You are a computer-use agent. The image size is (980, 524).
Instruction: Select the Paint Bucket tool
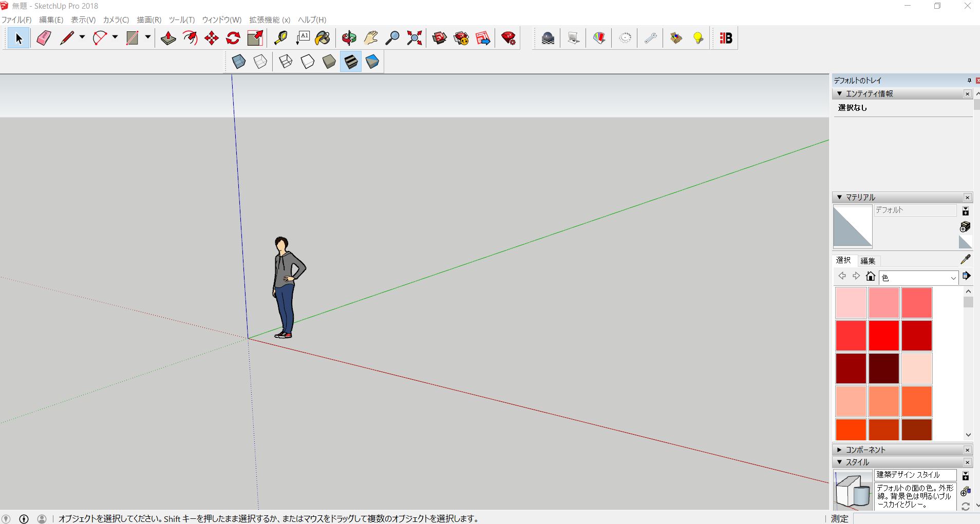tap(323, 38)
